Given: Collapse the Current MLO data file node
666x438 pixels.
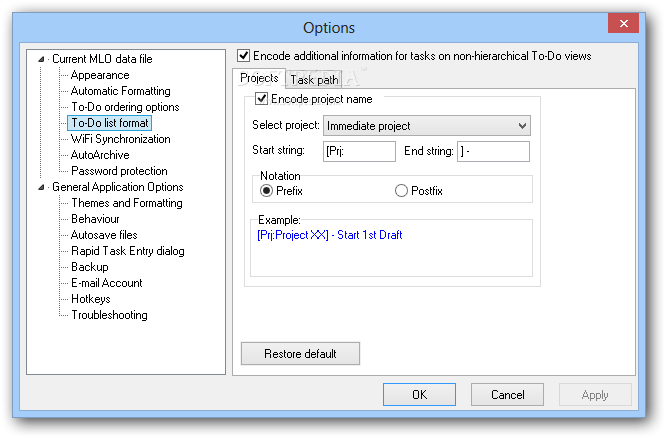Looking at the screenshot, I should coord(42,59).
